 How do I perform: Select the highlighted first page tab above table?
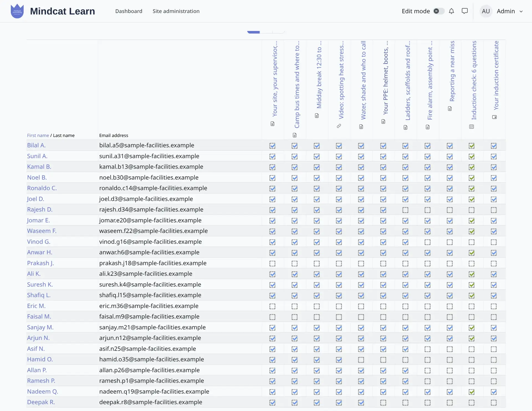coord(253,32)
